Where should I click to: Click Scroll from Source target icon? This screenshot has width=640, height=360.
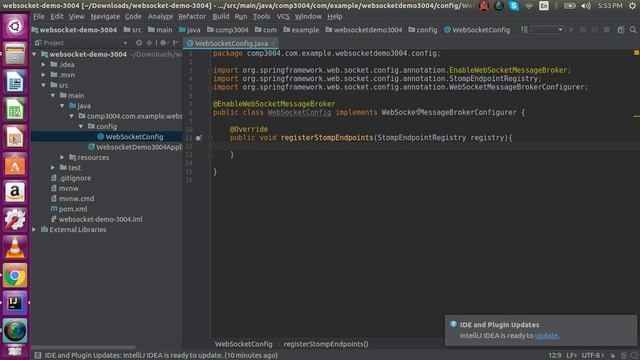tap(139, 43)
